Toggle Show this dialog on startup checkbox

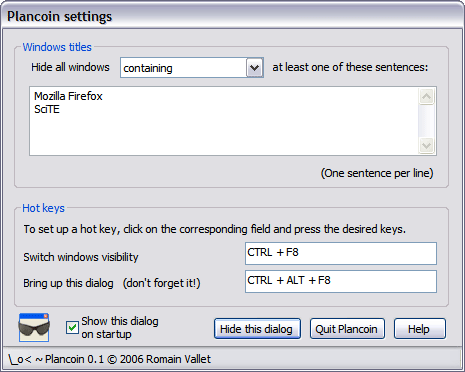click(72, 327)
